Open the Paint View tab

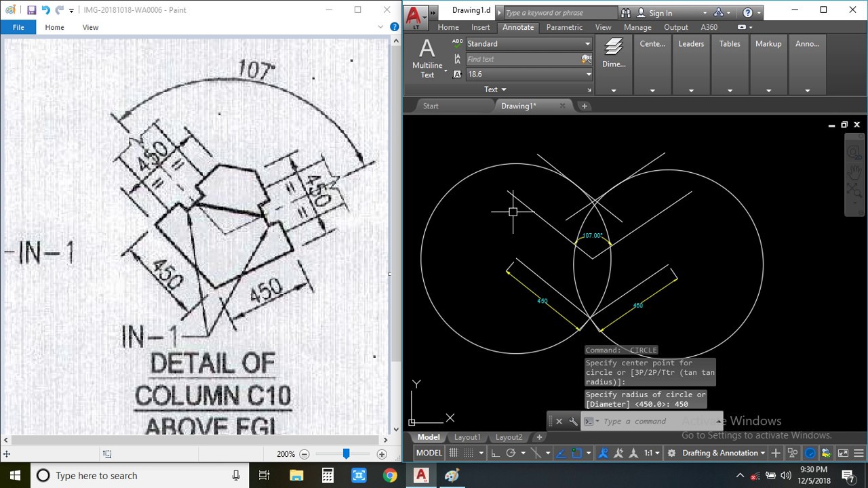tap(90, 27)
